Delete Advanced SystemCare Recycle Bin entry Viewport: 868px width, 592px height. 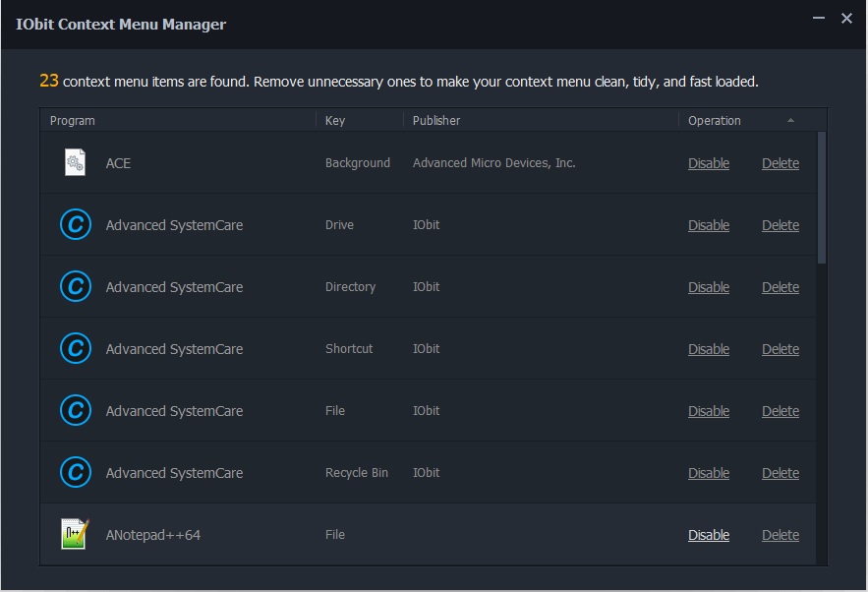pos(781,473)
